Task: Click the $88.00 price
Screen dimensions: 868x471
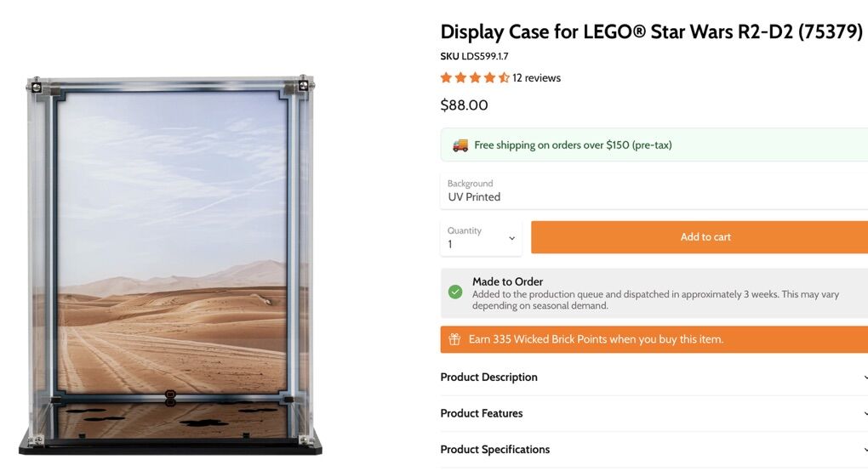Action: (x=464, y=105)
